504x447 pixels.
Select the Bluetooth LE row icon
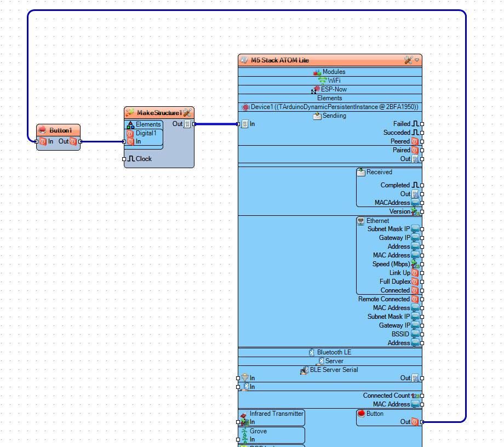tap(312, 353)
